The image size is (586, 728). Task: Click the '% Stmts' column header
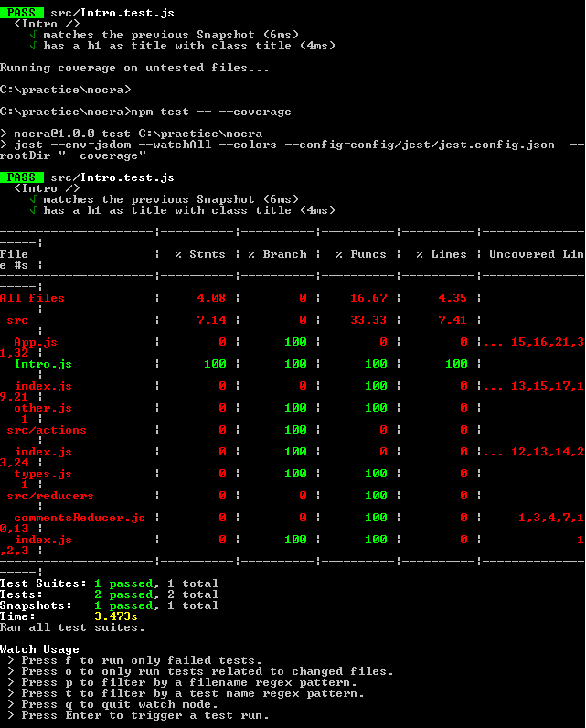click(200, 254)
